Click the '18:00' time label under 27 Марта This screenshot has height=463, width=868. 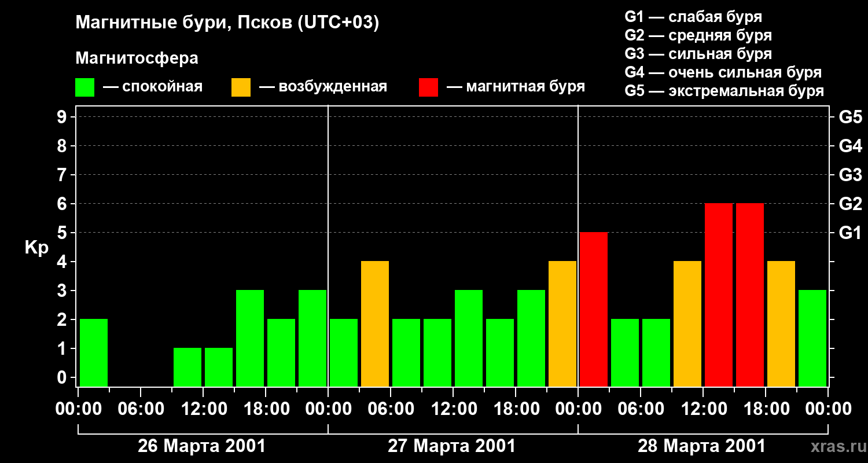[516, 409]
